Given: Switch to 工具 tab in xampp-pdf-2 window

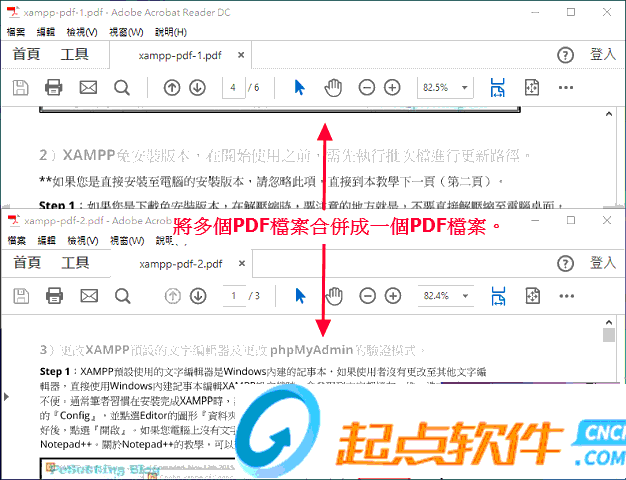Looking at the screenshot, I should (x=75, y=262).
